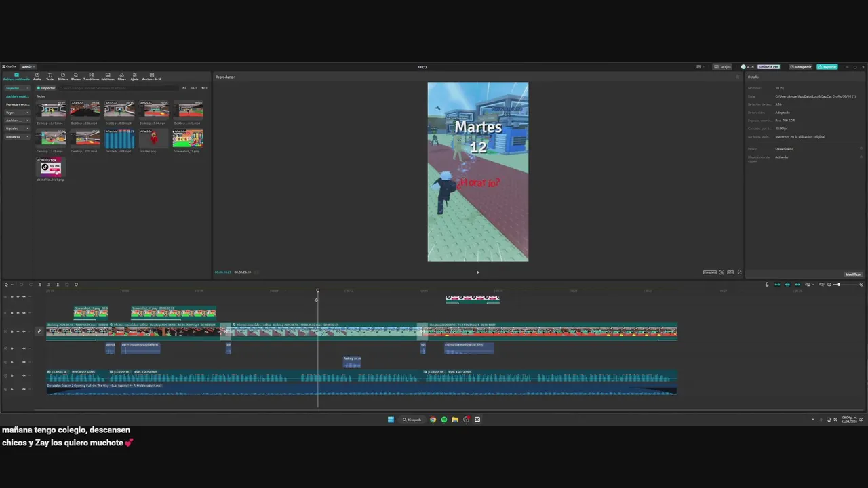The image size is (868, 488).
Task: Open the layout dropdown in title bar
Action: (x=699, y=66)
